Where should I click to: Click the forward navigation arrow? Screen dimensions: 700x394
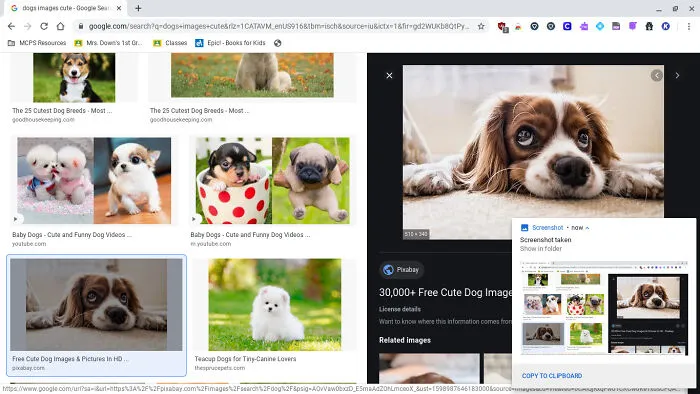click(x=28, y=26)
